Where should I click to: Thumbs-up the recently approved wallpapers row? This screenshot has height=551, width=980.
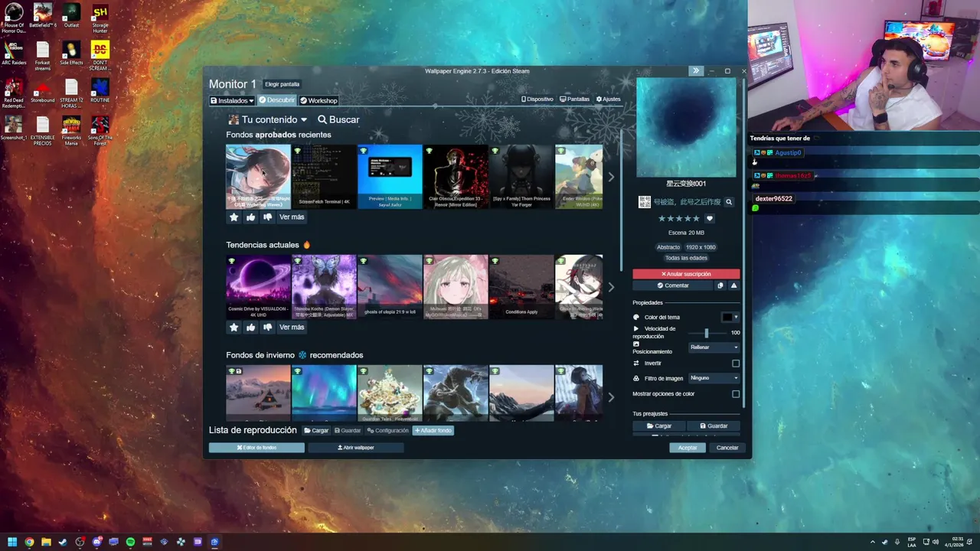tap(251, 217)
